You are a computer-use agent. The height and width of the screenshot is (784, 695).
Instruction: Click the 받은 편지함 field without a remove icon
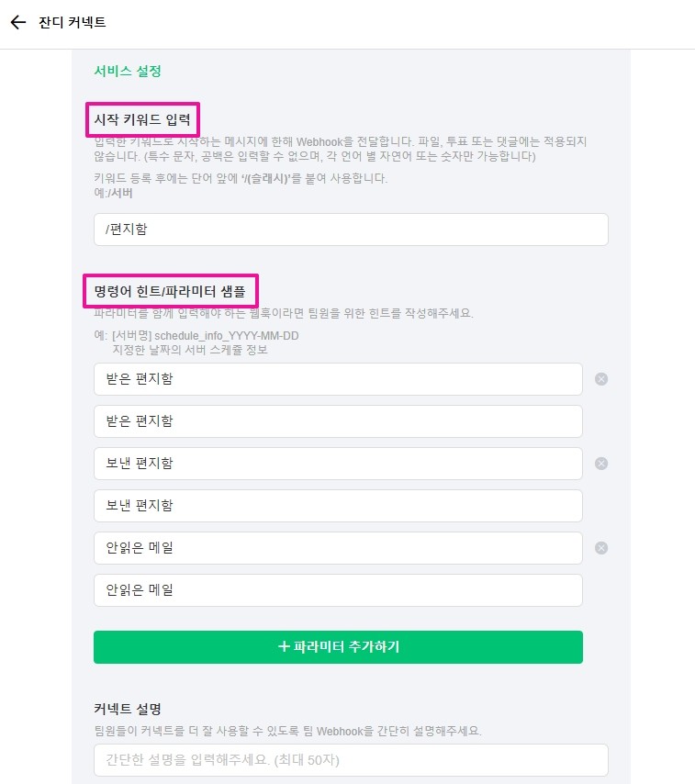pyautogui.click(x=338, y=421)
